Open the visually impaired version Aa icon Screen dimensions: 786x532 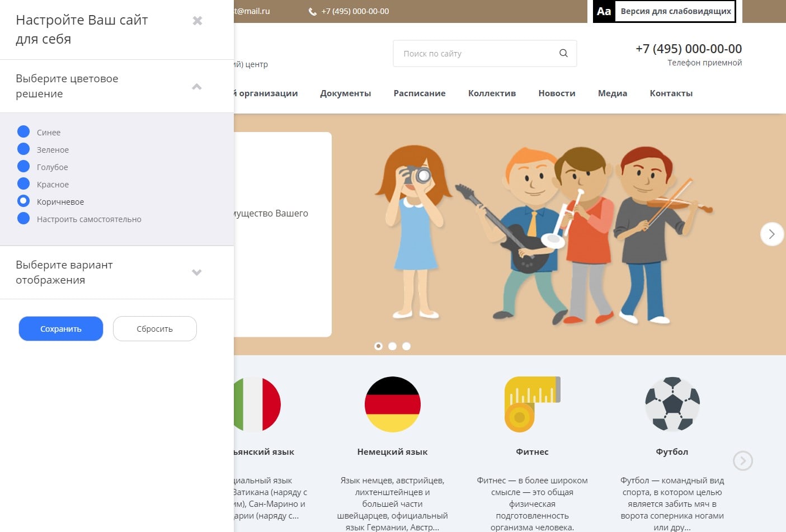coord(604,11)
